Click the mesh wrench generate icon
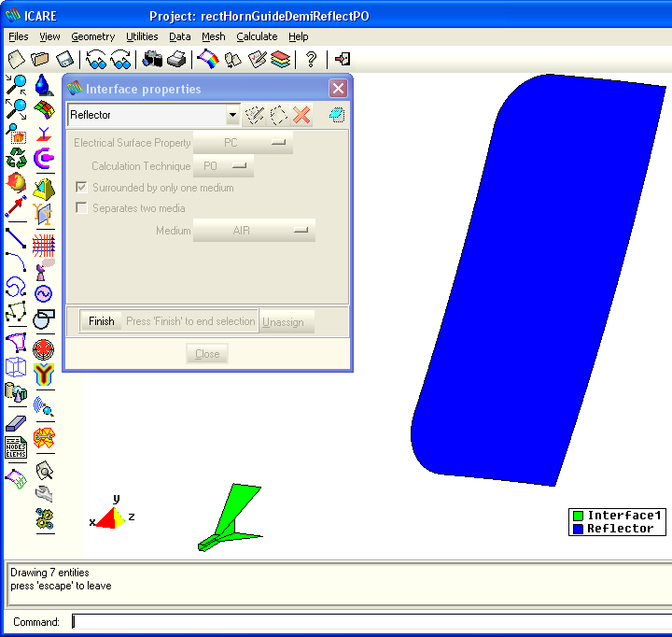 (x=44, y=437)
